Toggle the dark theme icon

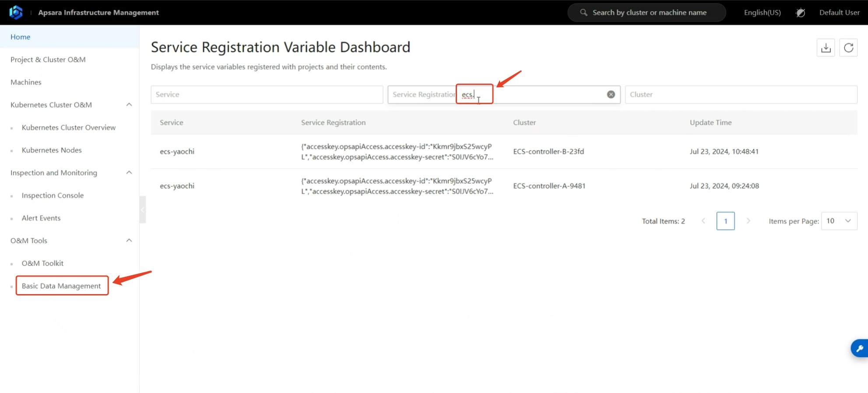point(800,13)
